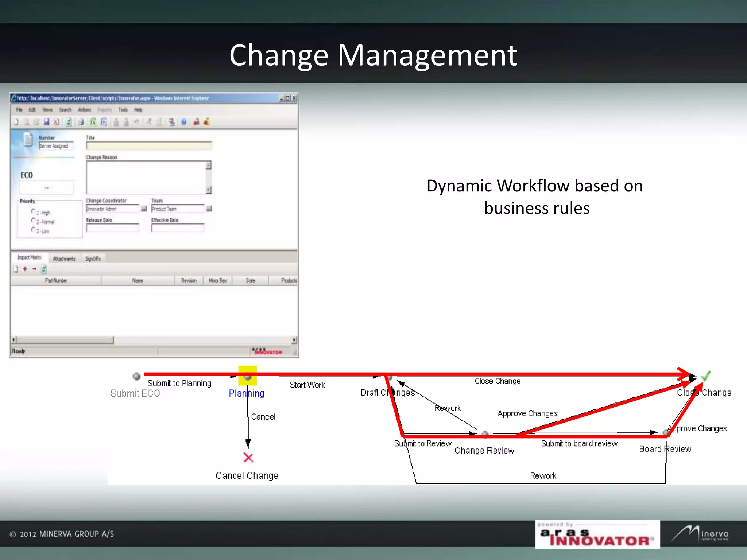
Task: Click the grid horizontal scrollbar thumb
Action: [66, 340]
